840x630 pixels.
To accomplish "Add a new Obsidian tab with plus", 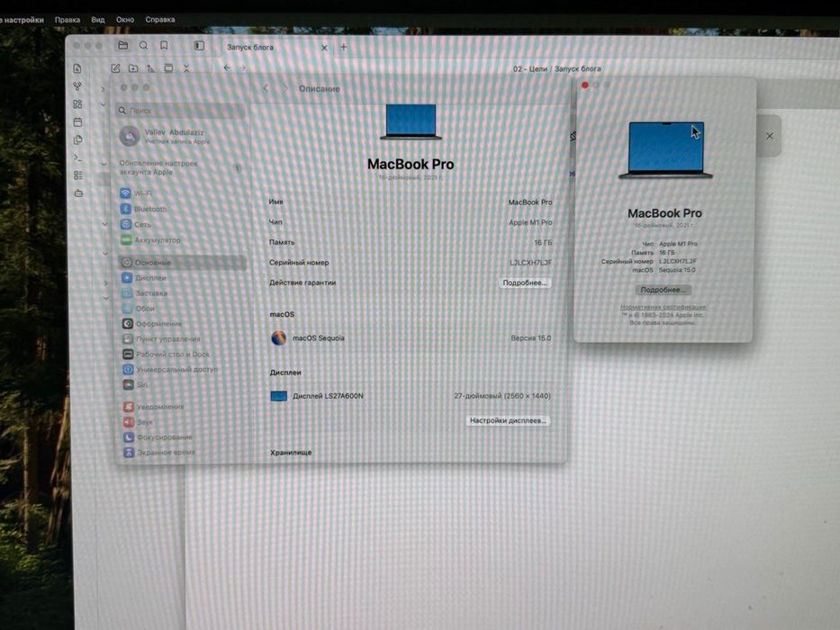I will (344, 47).
